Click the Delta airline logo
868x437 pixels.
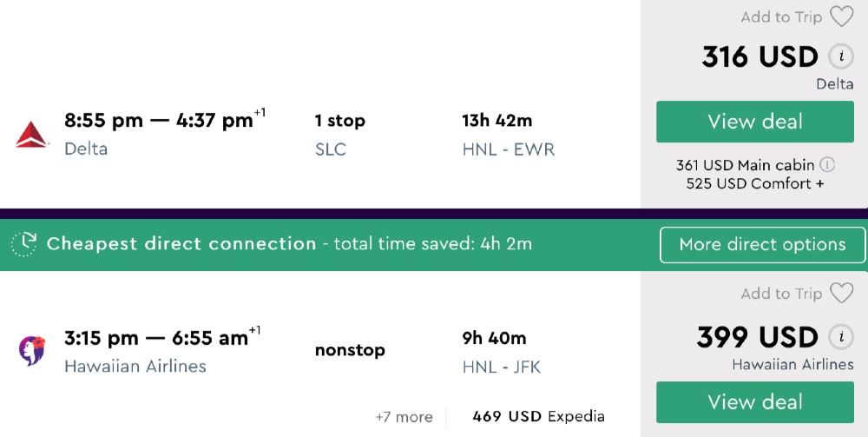[x=32, y=134]
